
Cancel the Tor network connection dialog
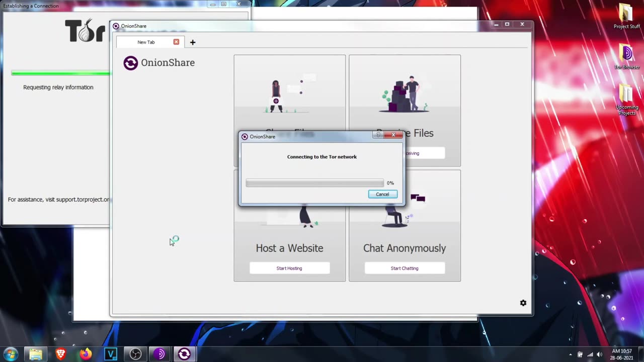(x=382, y=194)
